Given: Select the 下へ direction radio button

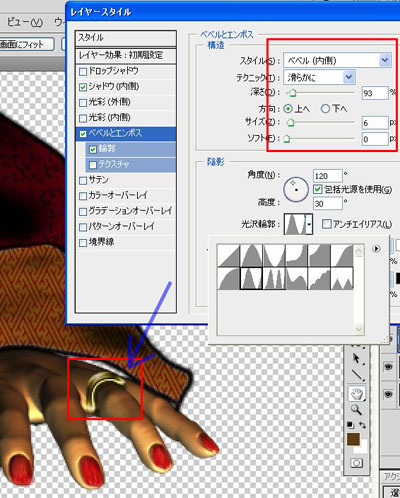Looking at the screenshot, I should [325, 109].
